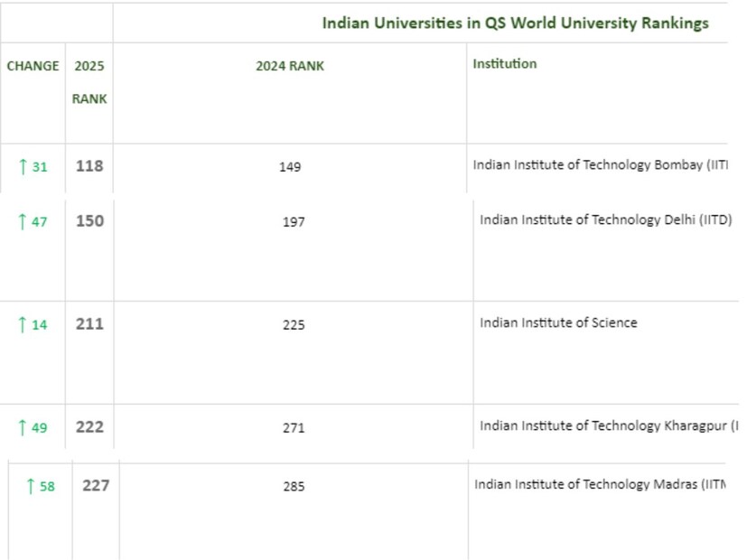This screenshot has width=747, height=560.
Task: Click the 2025 rank cell showing 118
Action: point(89,166)
